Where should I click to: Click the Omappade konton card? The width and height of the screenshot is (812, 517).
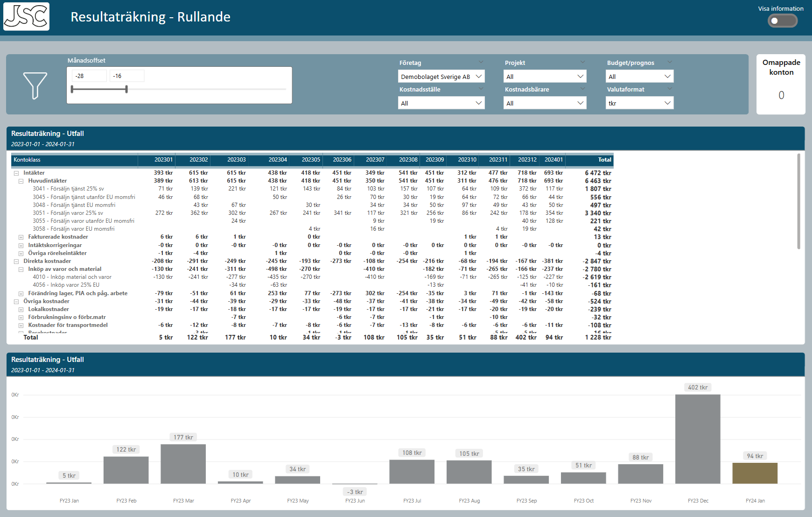(781, 84)
